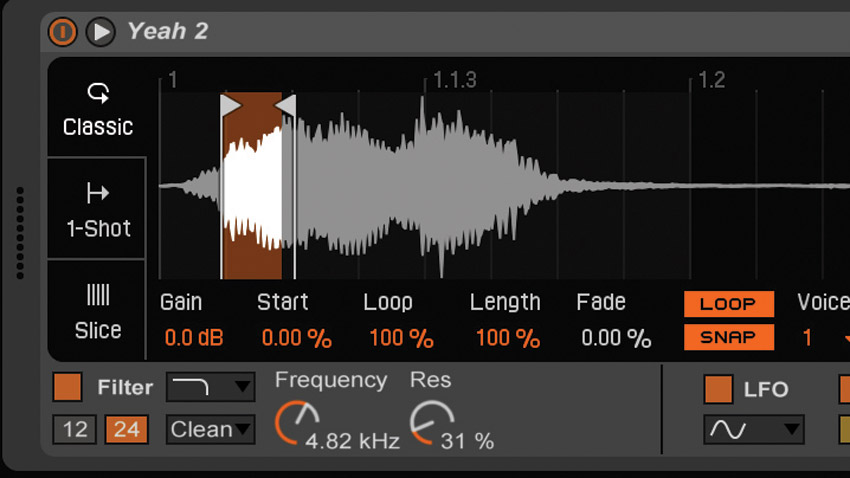Open the LFO sine waveform dropdown

coord(754,430)
